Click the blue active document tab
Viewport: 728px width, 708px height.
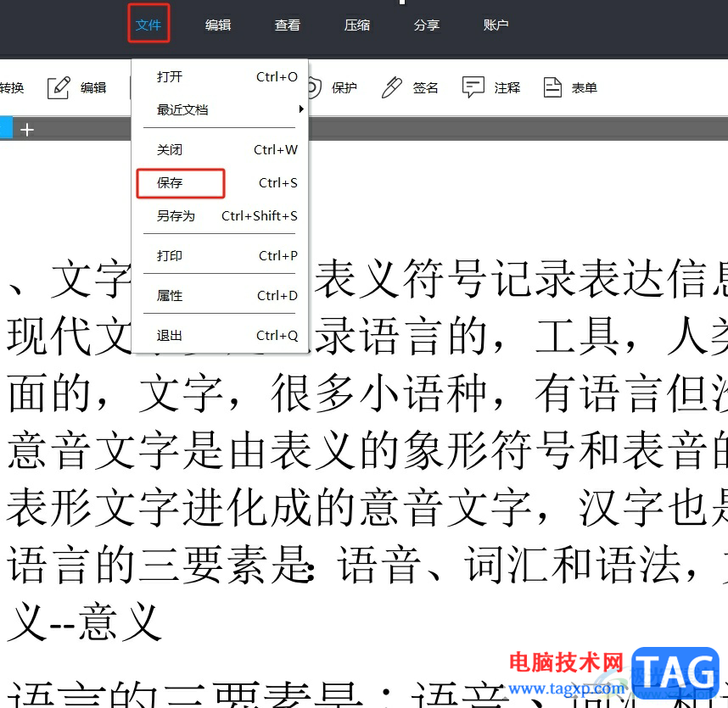click(x=6, y=127)
